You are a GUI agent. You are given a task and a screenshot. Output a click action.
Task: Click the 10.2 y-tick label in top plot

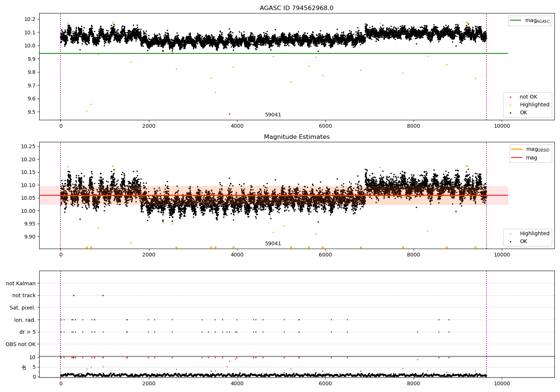tap(31, 19)
